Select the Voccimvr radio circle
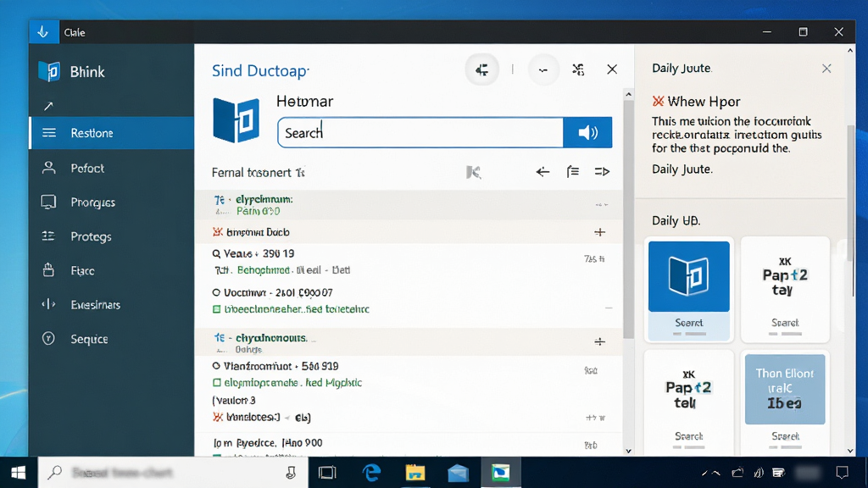 pyautogui.click(x=216, y=292)
